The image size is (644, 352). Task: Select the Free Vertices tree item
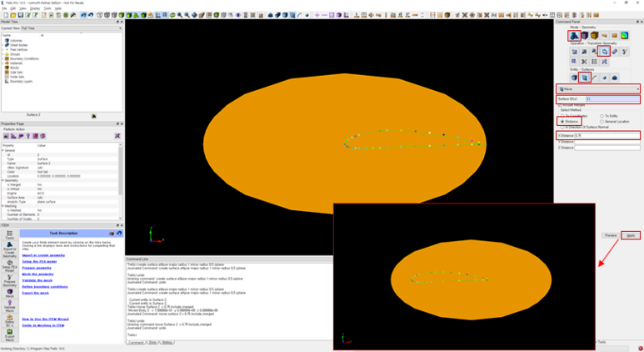(x=19, y=50)
